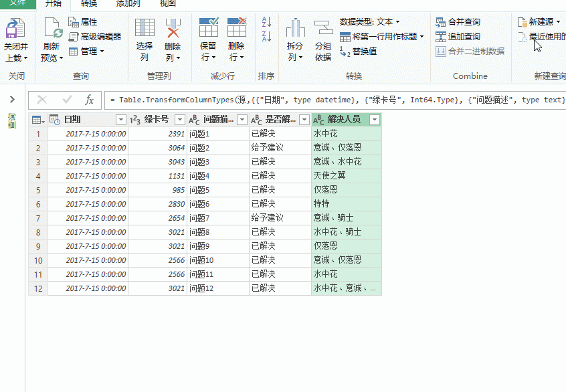Click Append Queries
Screen dimensions: 566x392
(x=458, y=36)
